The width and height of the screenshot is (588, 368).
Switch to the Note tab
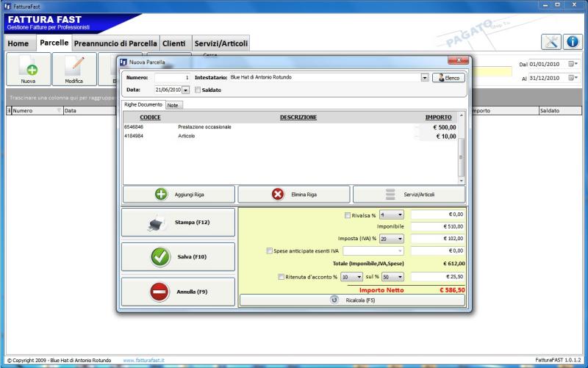coord(173,106)
